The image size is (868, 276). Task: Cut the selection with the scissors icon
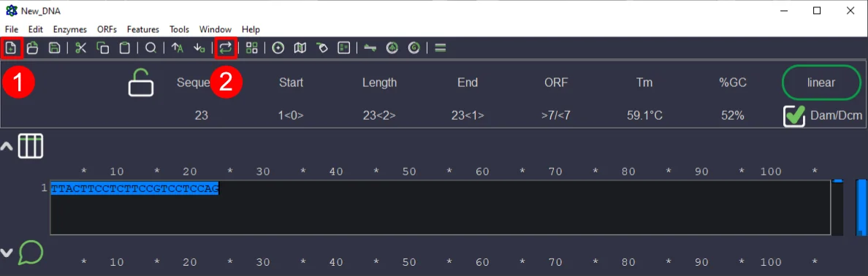(x=81, y=48)
